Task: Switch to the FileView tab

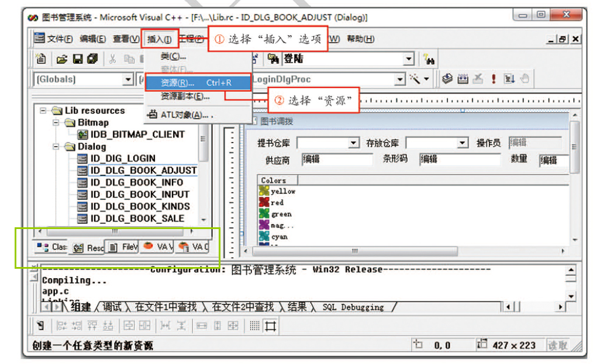Action: point(123,247)
